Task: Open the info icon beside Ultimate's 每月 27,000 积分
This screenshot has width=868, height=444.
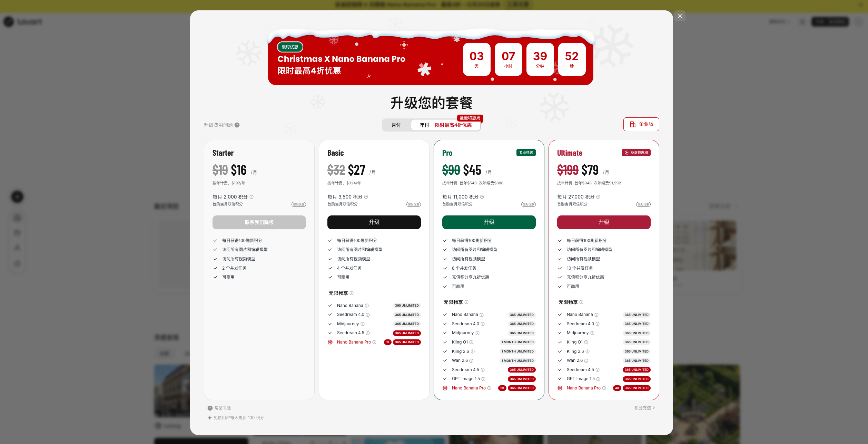Action: (x=598, y=197)
